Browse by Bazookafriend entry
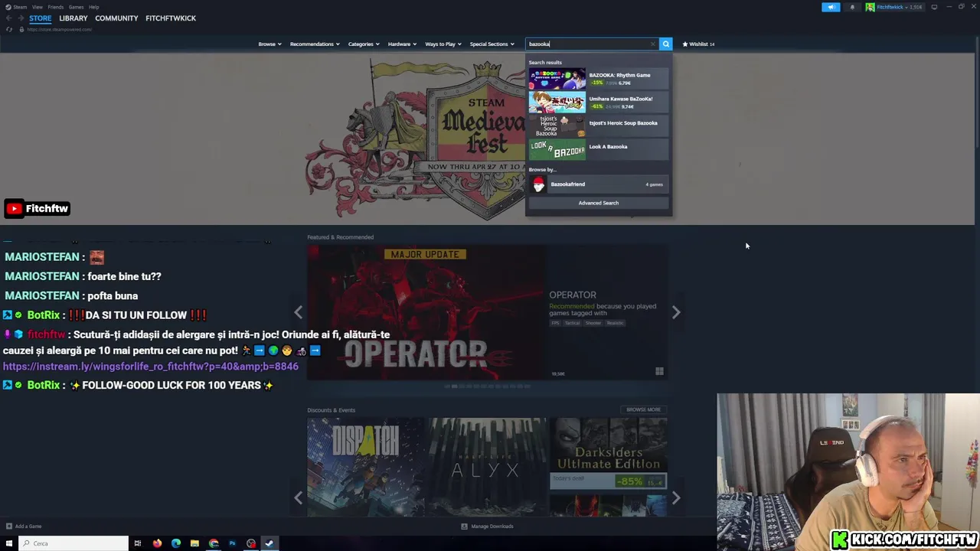980x551 pixels. [x=598, y=184]
